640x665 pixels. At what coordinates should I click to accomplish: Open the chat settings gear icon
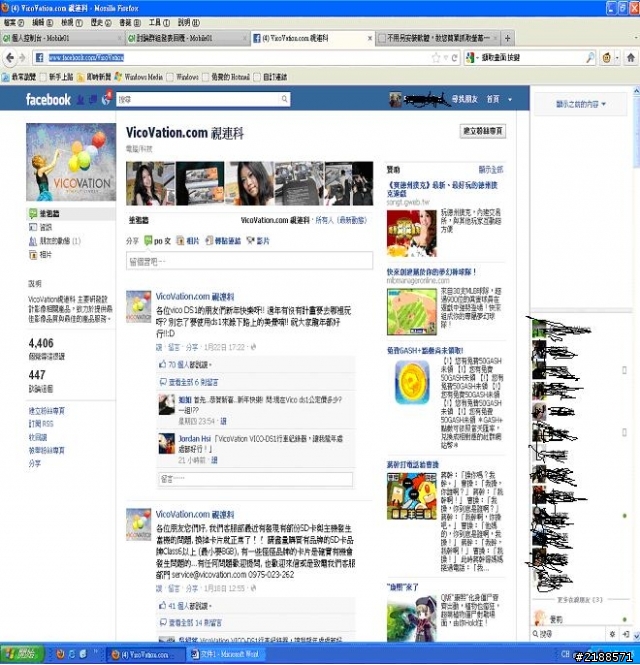click(612, 634)
